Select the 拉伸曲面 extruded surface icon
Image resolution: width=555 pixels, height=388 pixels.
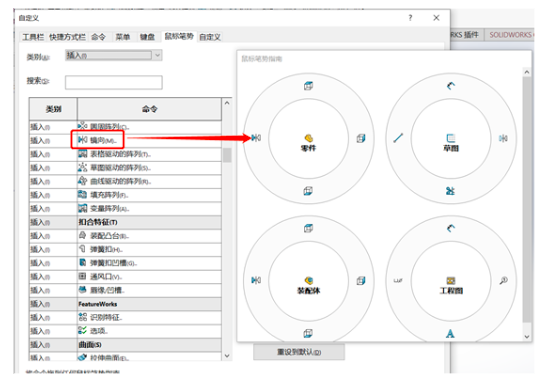click(x=82, y=357)
